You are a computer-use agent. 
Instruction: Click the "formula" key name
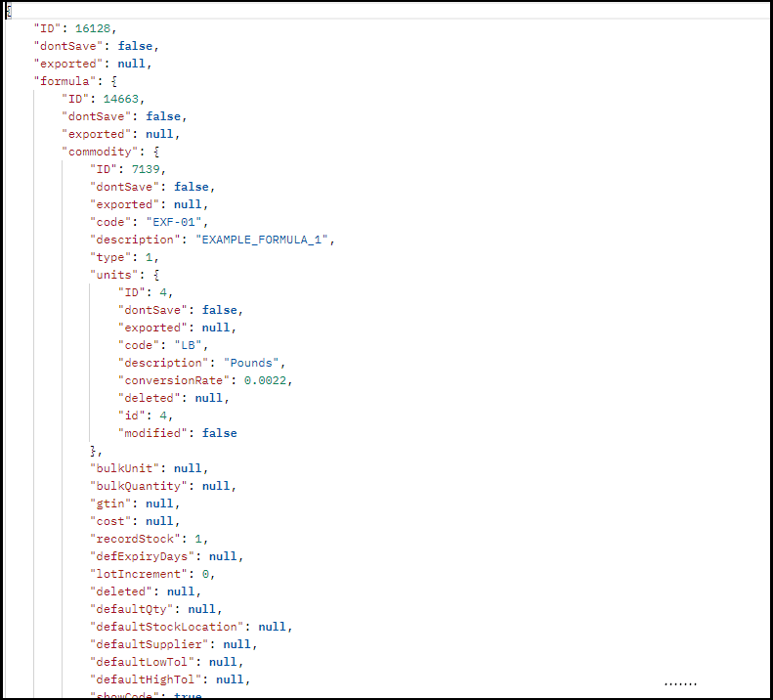[64, 81]
